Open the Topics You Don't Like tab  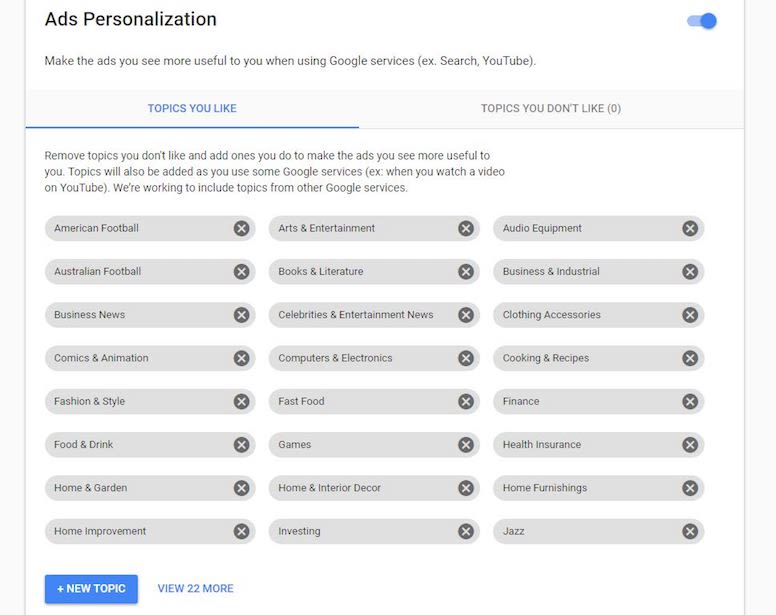click(x=550, y=108)
